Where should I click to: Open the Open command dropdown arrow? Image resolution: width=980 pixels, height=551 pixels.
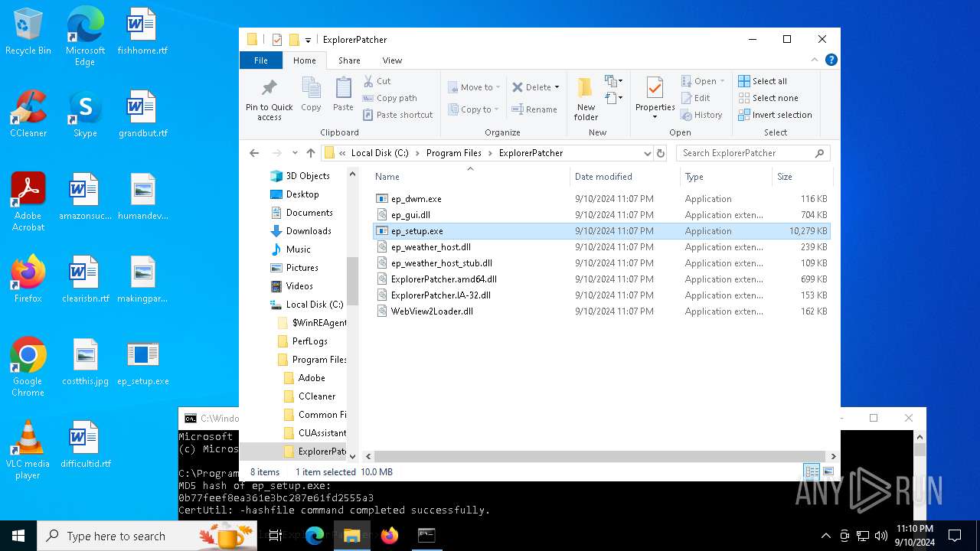click(722, 81)
